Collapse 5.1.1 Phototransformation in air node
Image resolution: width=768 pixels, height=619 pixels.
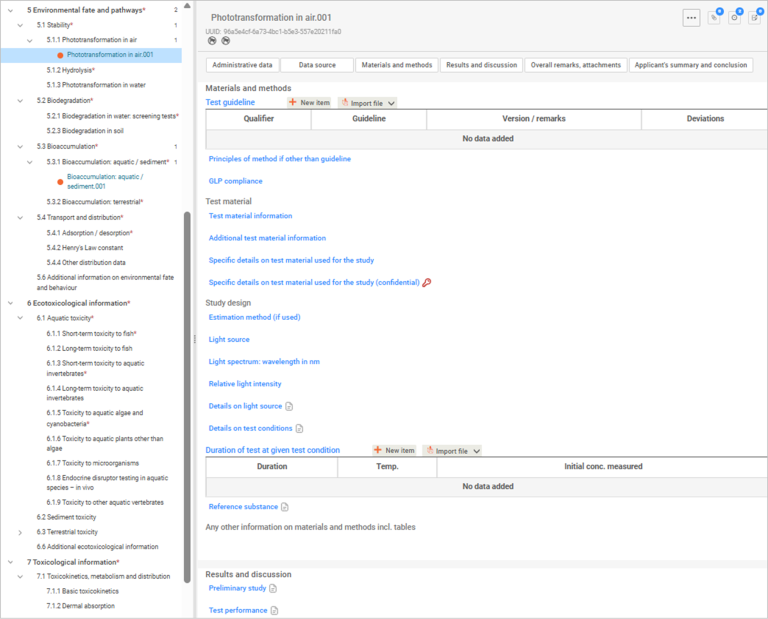pyautogui.click(x=30, y=40)
